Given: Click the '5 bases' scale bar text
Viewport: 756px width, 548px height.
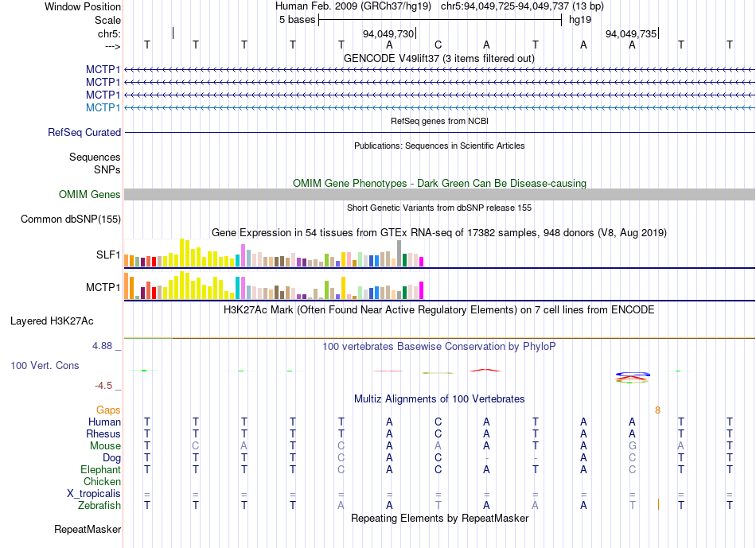Looking at the screenshot, I should pos(297,20).
